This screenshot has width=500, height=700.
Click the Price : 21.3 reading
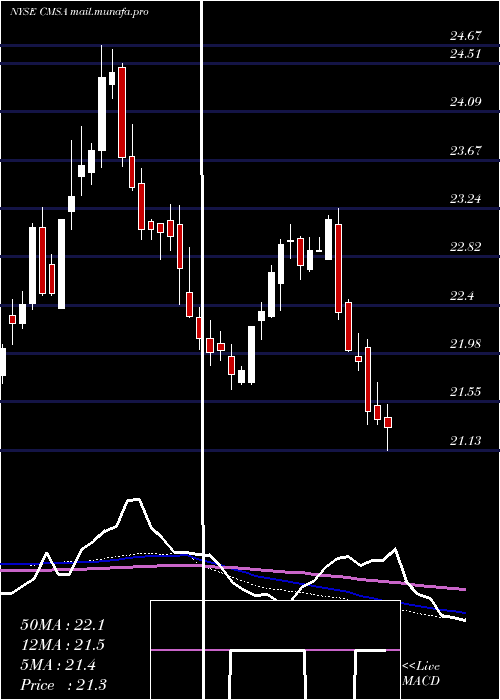pyautogui.click(x=63, y=685)
